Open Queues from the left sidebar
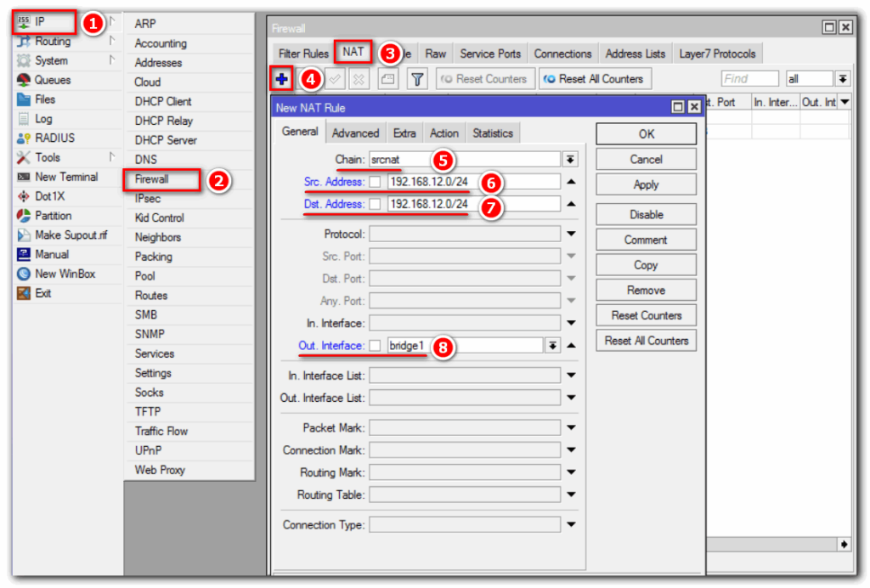 (53, 80)
